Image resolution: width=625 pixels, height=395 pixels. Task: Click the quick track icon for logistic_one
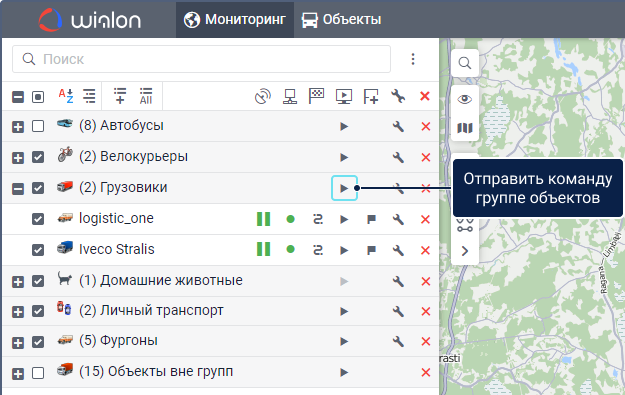318,219
